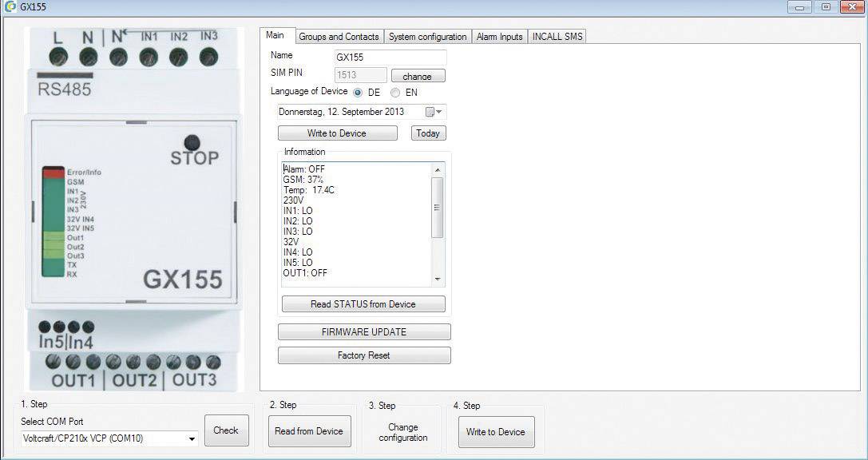
Task: Select EN device language
Action: [395, 93]
